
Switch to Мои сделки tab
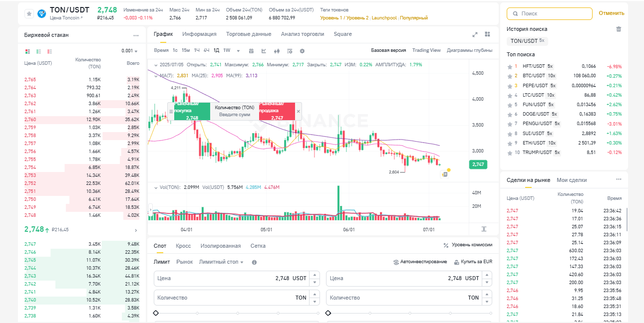click(x=572, y=180)
